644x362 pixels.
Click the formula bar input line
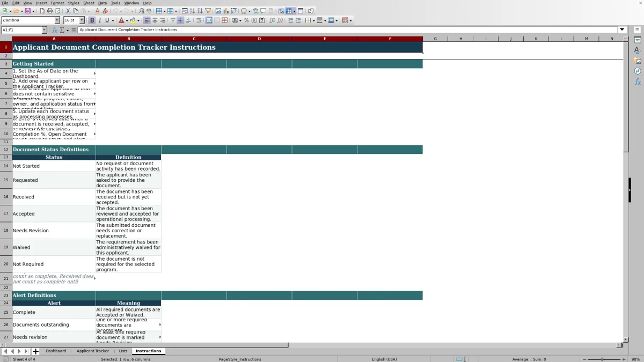coord(348,30)
